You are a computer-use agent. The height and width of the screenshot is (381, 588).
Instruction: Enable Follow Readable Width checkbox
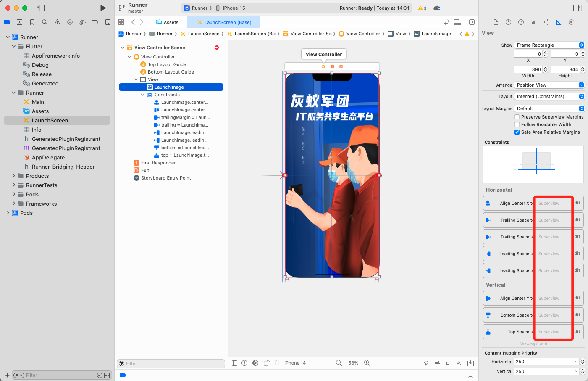click(517, 124)
